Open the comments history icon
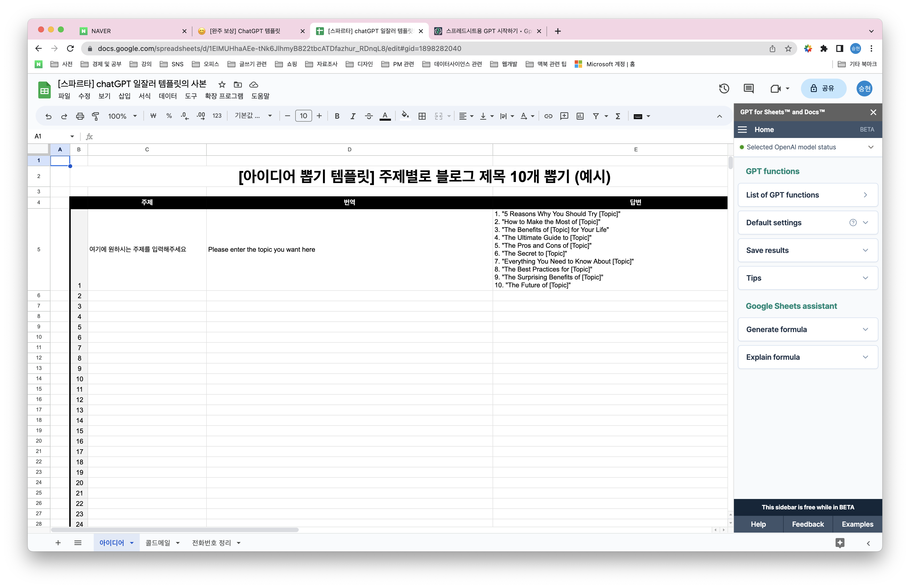 click(x=749, y=89)
